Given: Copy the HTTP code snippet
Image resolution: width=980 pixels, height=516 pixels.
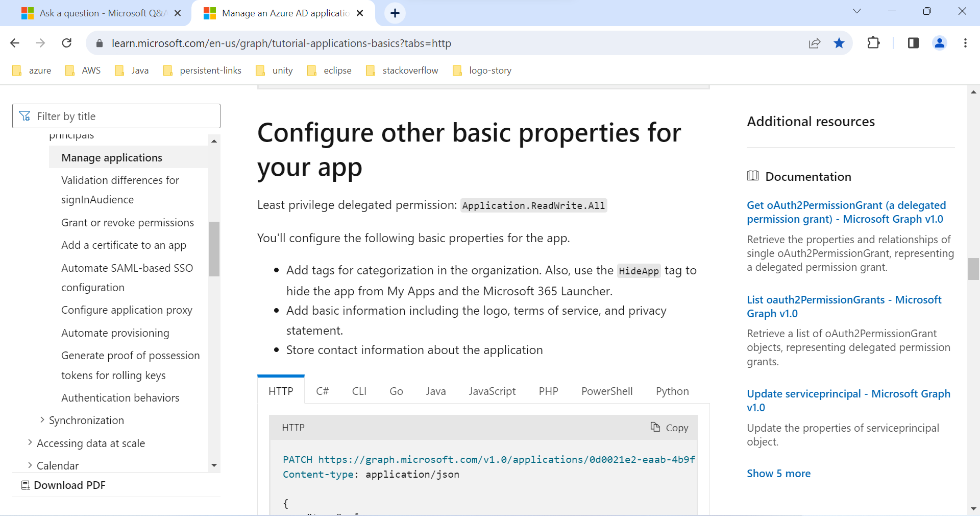Looking at the screenshot, I should 669,428.
